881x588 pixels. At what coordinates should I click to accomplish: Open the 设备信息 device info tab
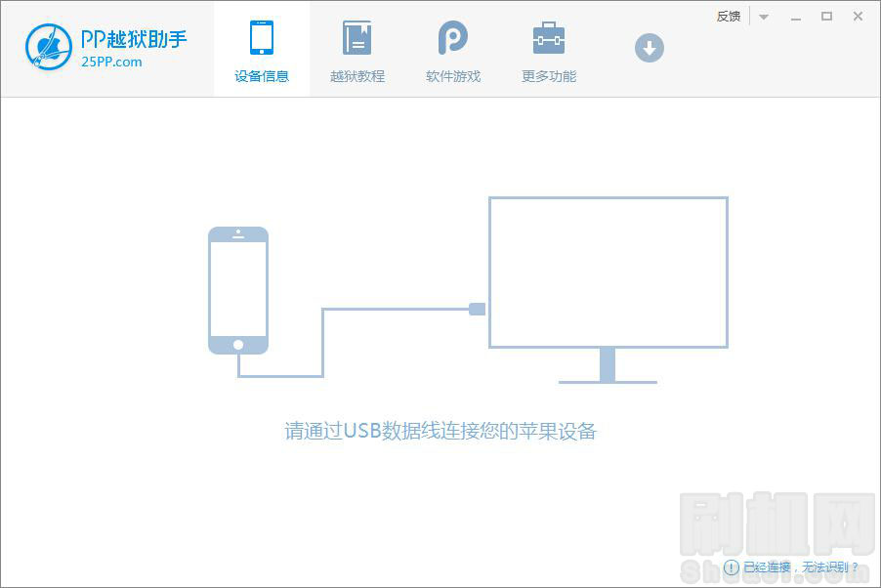coord(261,50)
